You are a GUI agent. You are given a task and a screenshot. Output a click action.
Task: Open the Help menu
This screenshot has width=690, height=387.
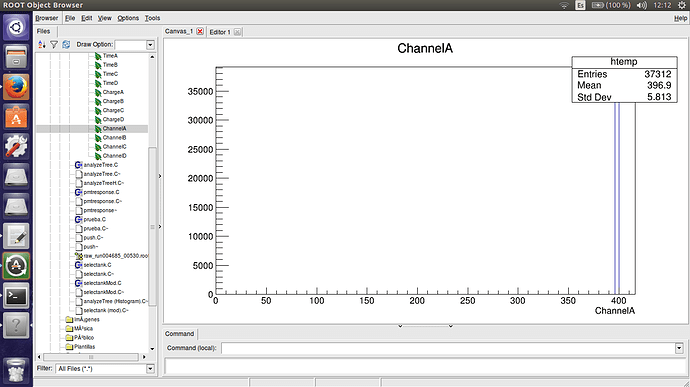pyautogui.click(x=680, y=18)
